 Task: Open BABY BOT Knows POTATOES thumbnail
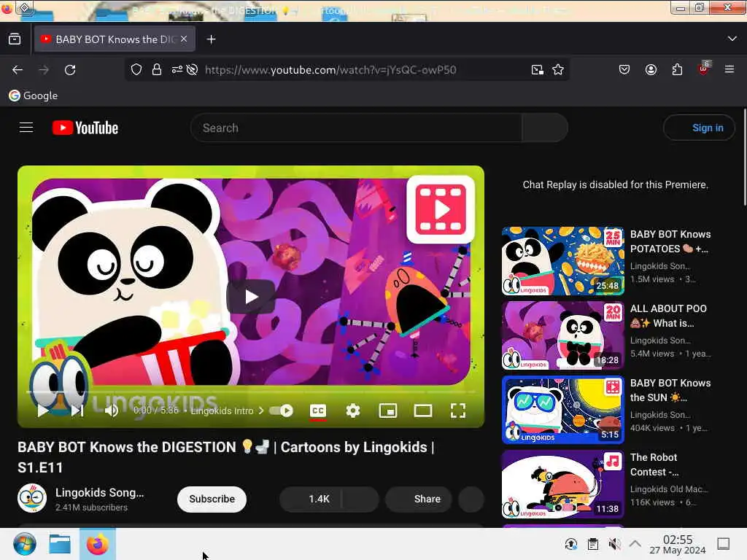pyautogui.click(x=562, y=261)
